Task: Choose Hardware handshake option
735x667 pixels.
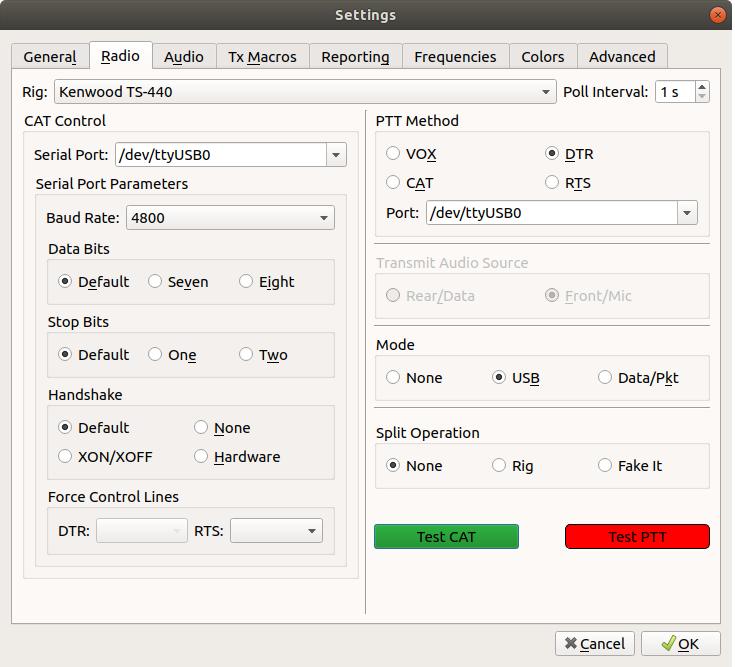Action: click(202, 457)
